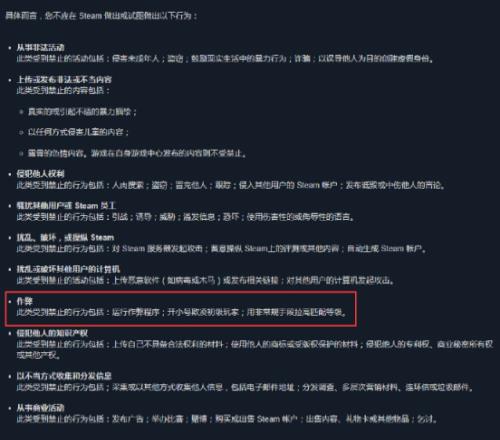This screenshot has width=500, height=440.
Task: Select the heading about harassing Steam 员工
Action: pos(66,206)
